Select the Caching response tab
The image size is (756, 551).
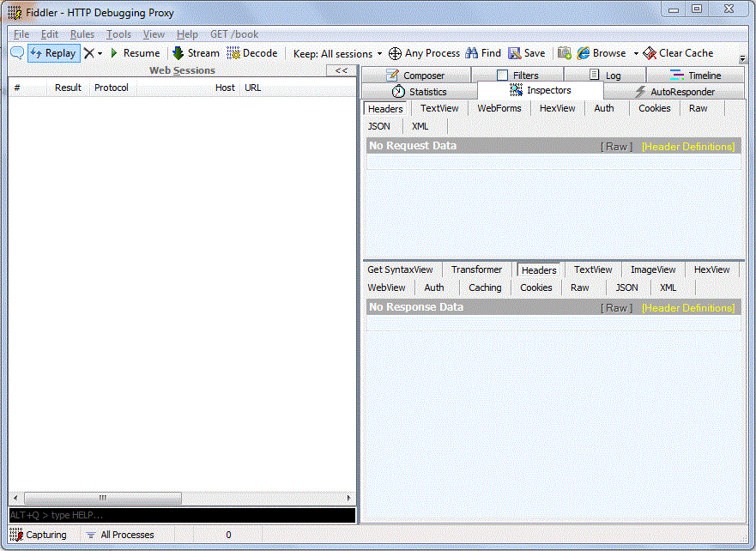[485, 288]
